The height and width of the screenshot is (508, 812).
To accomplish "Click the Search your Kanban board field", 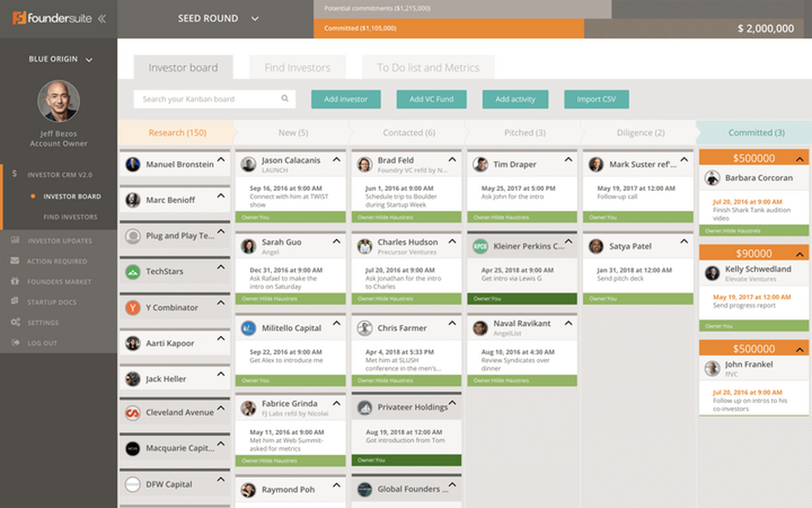I will coord(214,99).
